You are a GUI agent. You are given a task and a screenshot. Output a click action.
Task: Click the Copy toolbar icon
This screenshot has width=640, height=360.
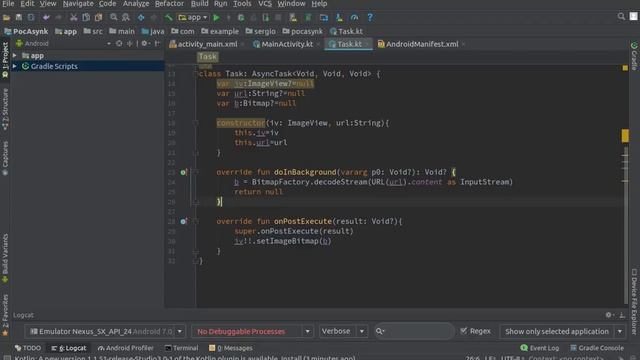click(x=86, y=18)
